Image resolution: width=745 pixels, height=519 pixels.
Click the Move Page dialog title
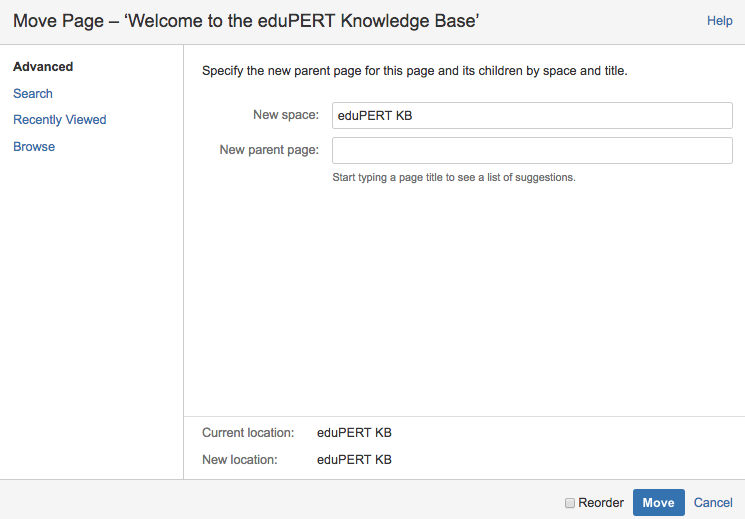pyautogui.click(x=246, y=21)
